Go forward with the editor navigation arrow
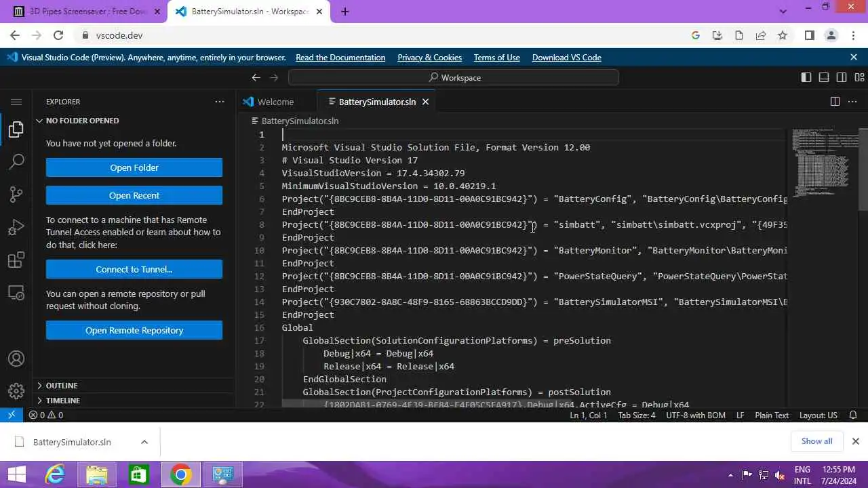 tap(274, 77)
